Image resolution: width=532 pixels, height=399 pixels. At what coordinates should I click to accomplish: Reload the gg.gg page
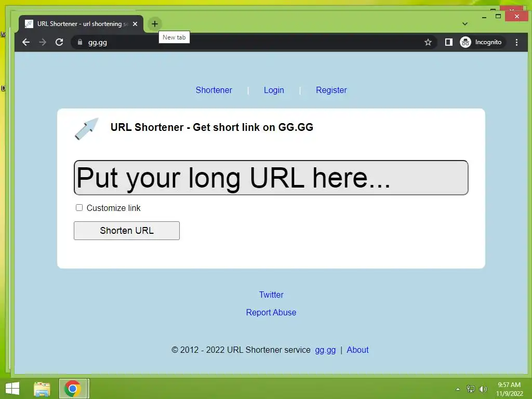(x=59, y=42)
